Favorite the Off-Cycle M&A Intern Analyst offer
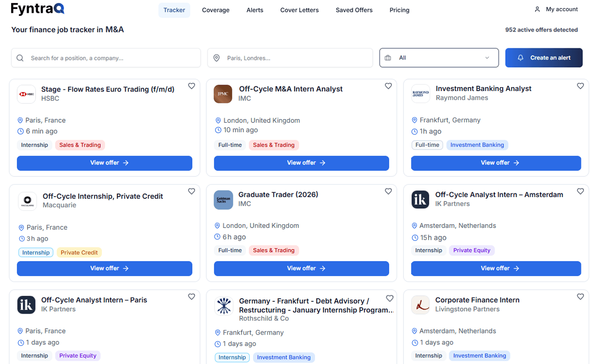 [388, 86]
